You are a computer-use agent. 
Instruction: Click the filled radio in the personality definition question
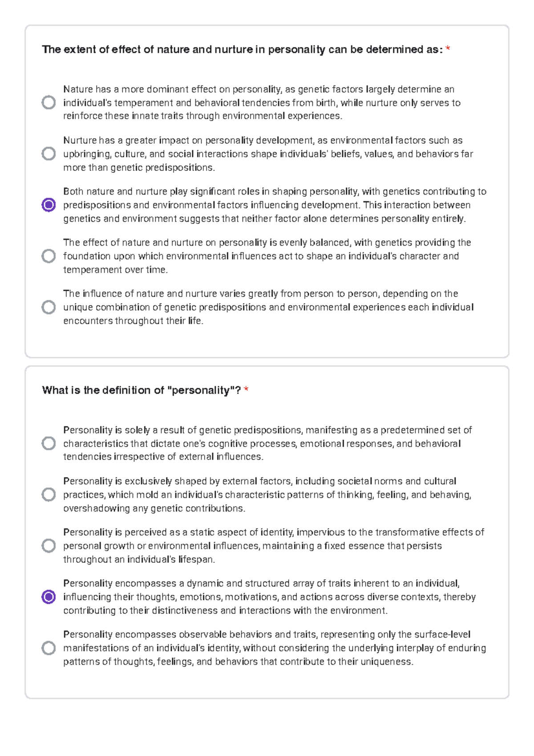(49, 595)
